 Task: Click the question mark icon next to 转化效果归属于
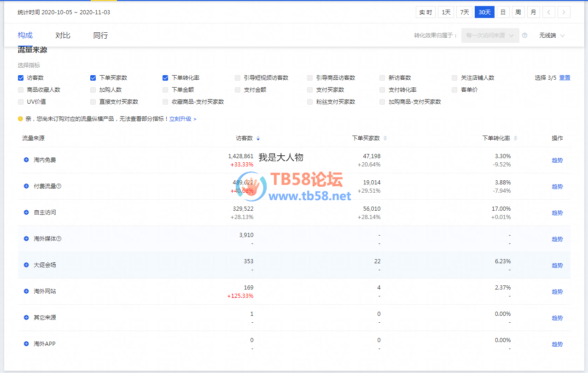pyautogui.click(x=524, y=36)
